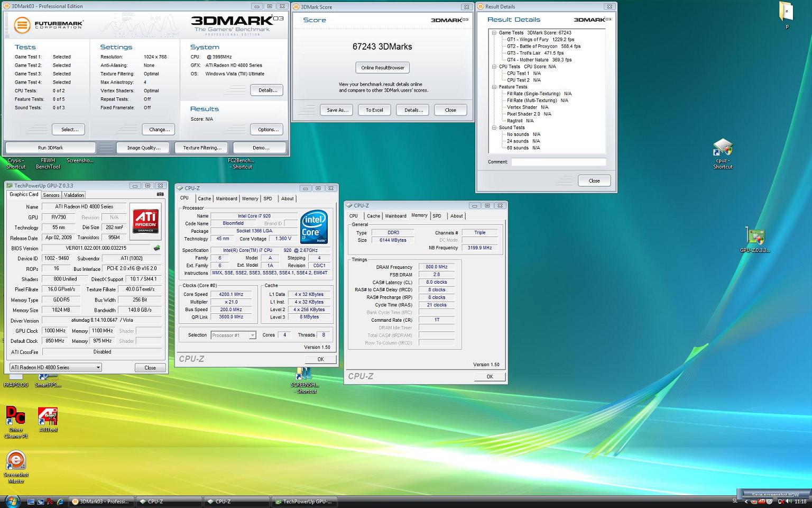This screenshot has width=812, height=508.
Task: Collapse the Sound Tests tree node
Action: coord(494,128)
